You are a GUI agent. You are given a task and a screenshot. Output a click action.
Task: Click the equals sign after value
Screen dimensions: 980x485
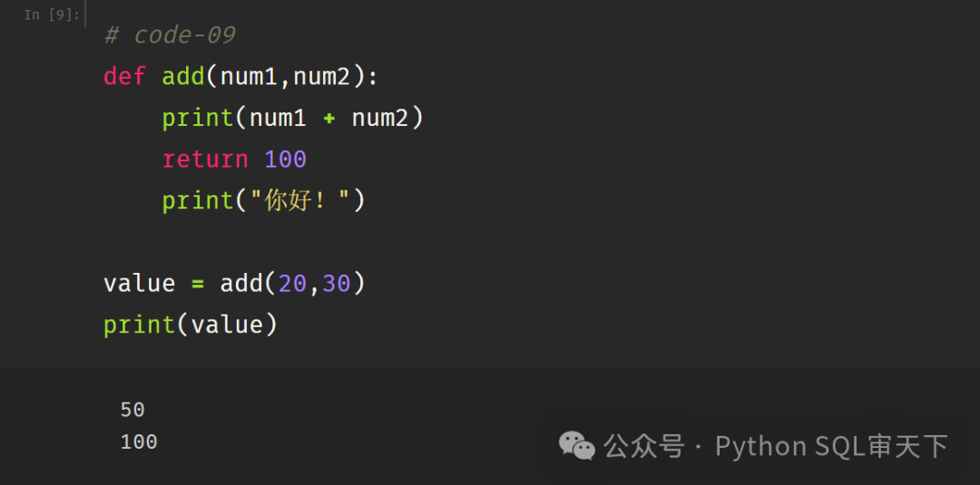[198, 284]
